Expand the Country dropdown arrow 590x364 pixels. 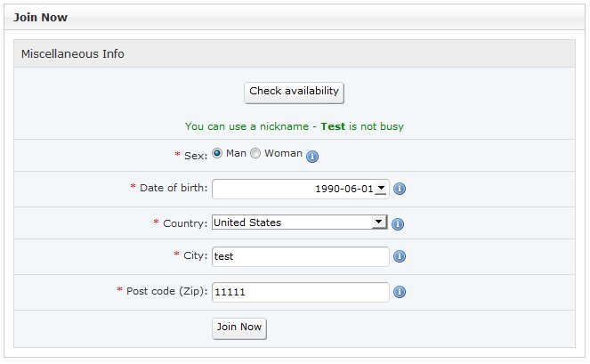[378, 222]
